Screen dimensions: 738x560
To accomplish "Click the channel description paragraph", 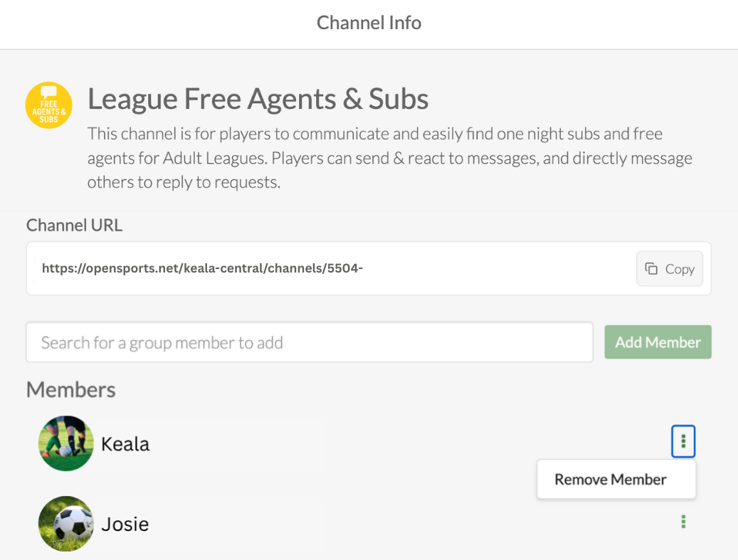I will (x=390, y=158).
